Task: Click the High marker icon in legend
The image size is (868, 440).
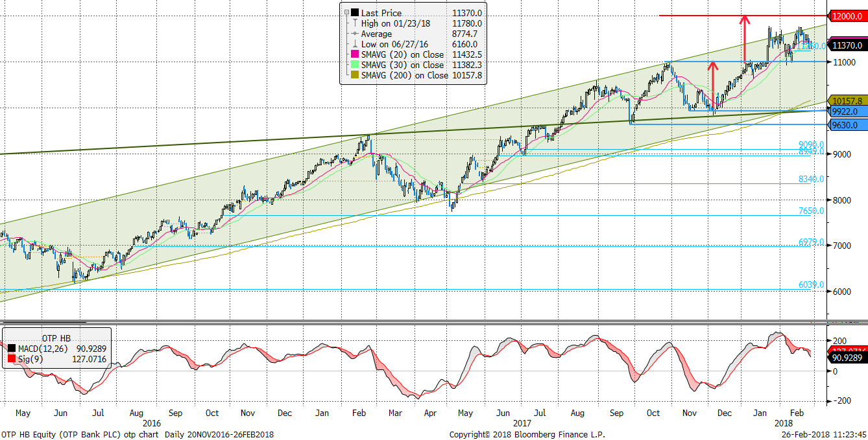Action: 354,23
